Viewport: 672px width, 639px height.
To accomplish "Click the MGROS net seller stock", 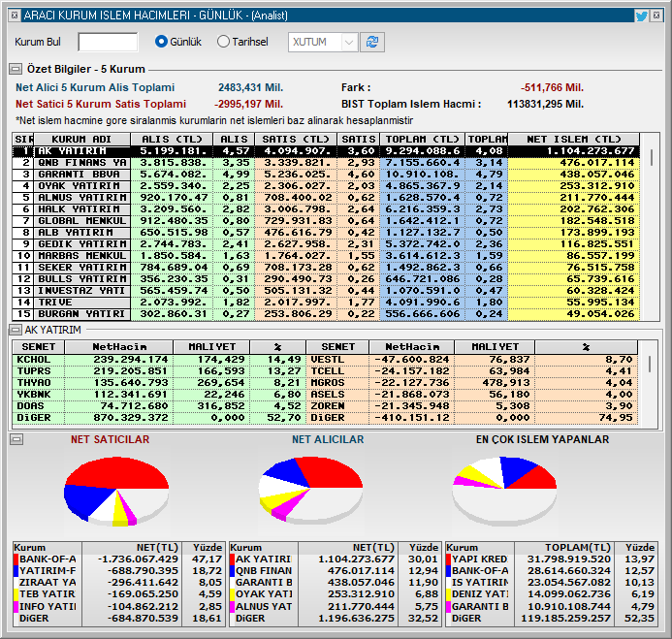I will click(472, 383).
